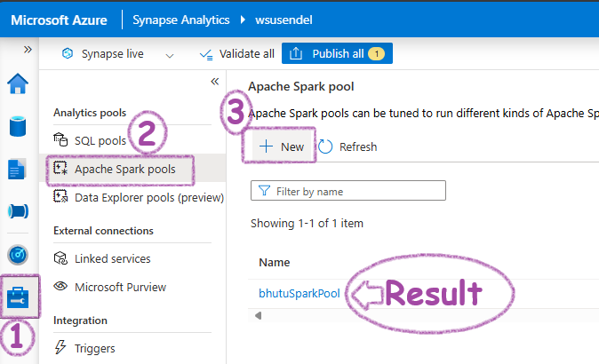Click the Microsoft Purview eye icon

60,286
